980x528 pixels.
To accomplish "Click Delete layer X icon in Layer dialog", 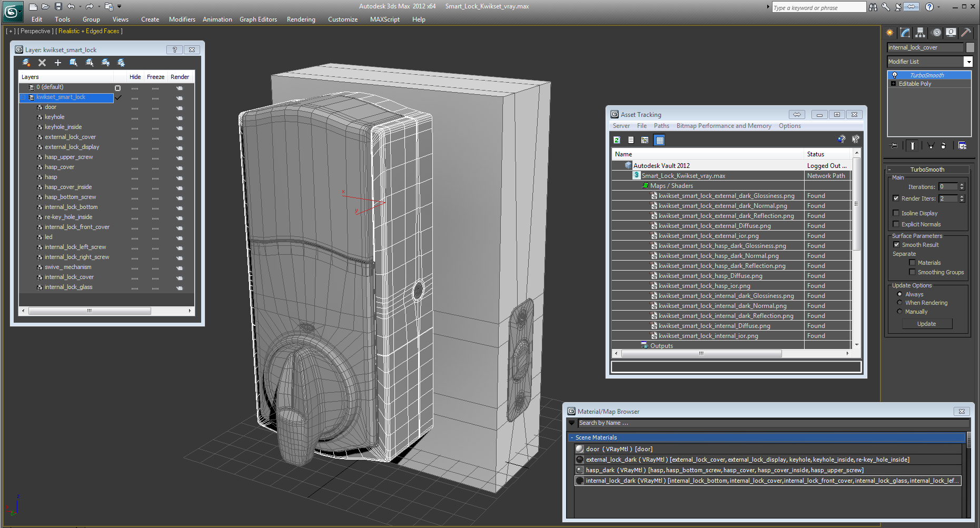I will click(42, 63).
